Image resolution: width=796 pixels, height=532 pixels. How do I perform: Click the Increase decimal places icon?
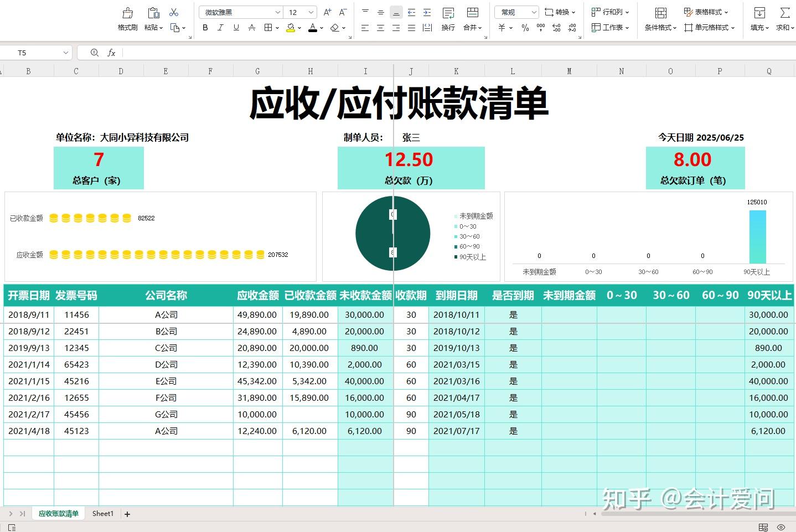[556, 27]
